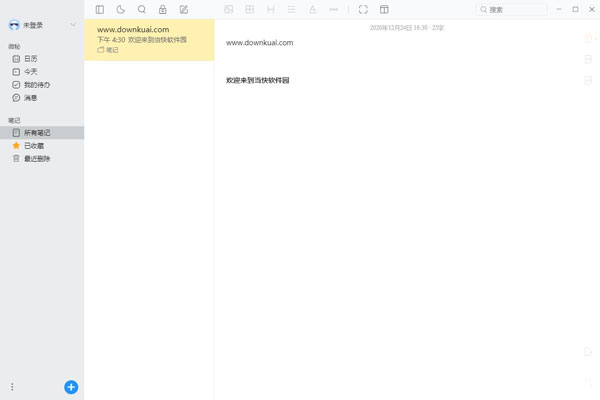This screenshot has height=400, width=600.
Task: Open the list format option
Action: coord(291,9)
